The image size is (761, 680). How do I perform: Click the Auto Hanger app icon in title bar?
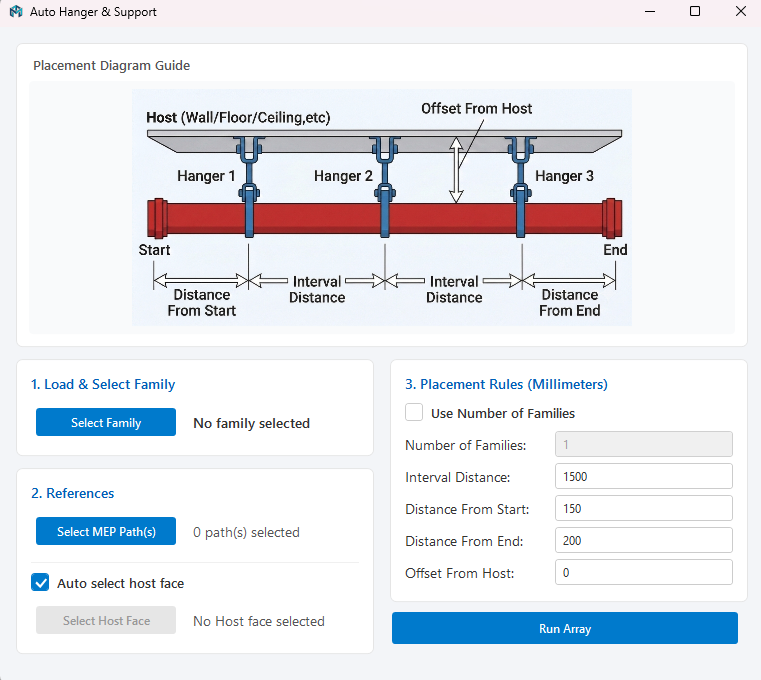coord(16,11)
